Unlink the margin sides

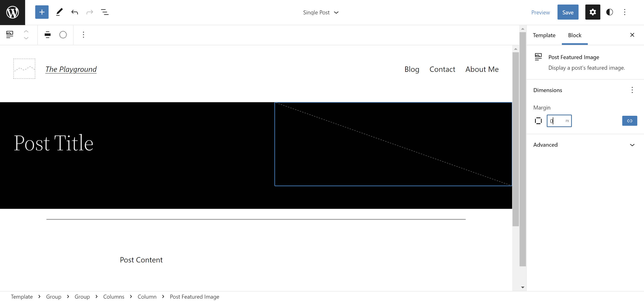pos(629,121)
